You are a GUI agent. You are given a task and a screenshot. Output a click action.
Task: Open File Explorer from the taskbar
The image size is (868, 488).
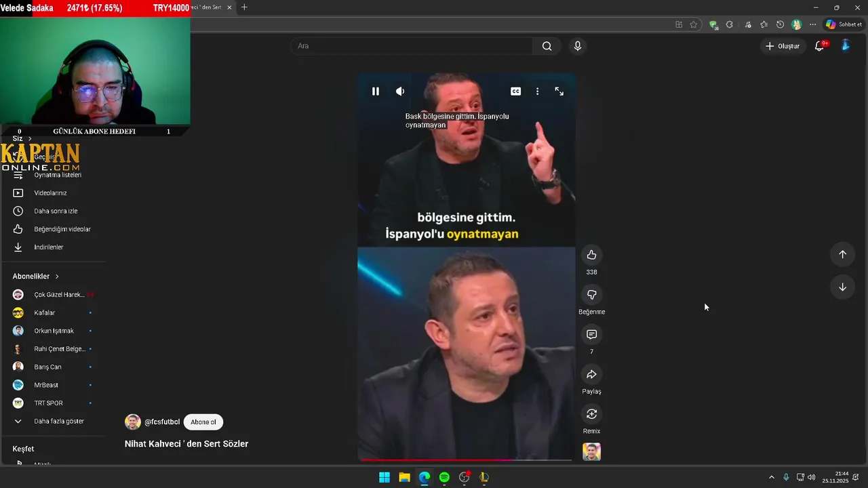point(404,477)
